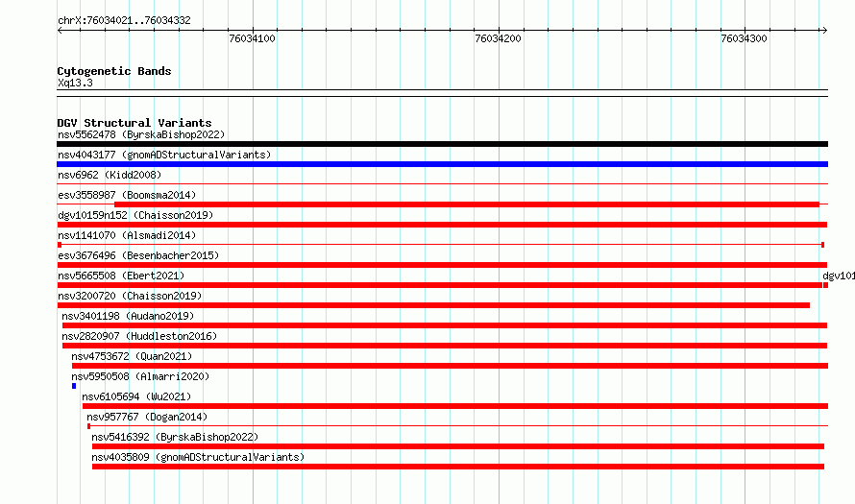Viewport: 855px width, 504px height.
Task: Open the nsv3401198 (Audano2019) label
Action: pyautogui.click(x=128, y=316)
